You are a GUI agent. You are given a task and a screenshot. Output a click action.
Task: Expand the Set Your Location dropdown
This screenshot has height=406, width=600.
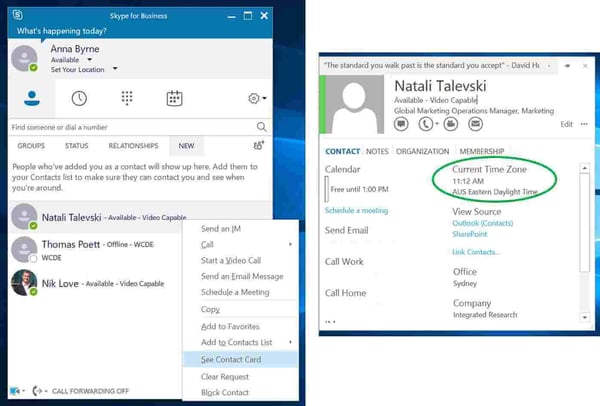click(x=115, y=69)
